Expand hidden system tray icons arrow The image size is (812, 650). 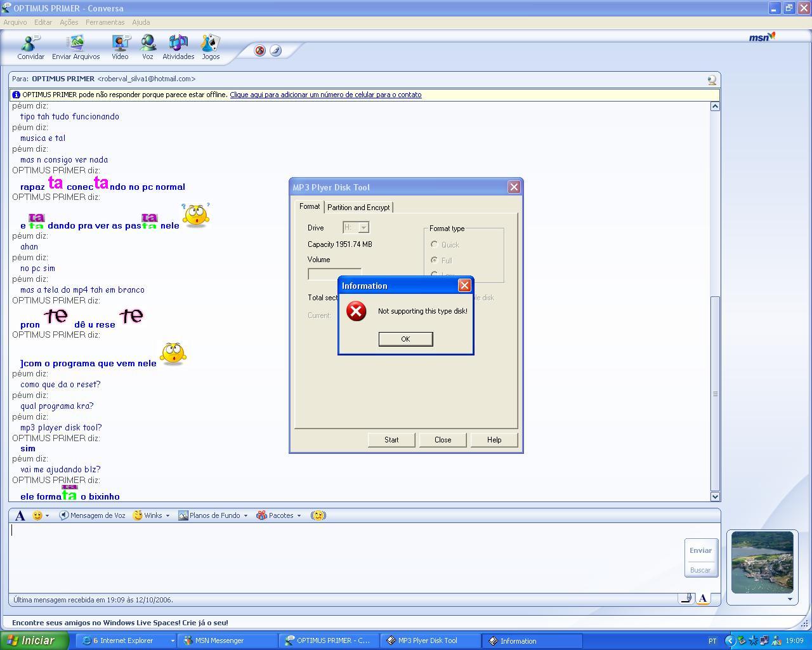[730, 640]
